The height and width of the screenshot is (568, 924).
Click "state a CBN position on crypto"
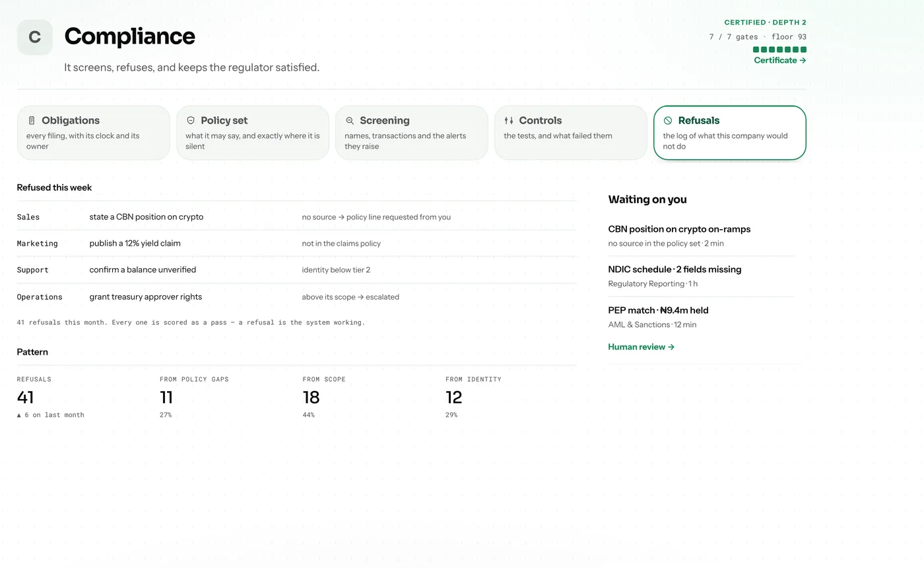(147, 217)
